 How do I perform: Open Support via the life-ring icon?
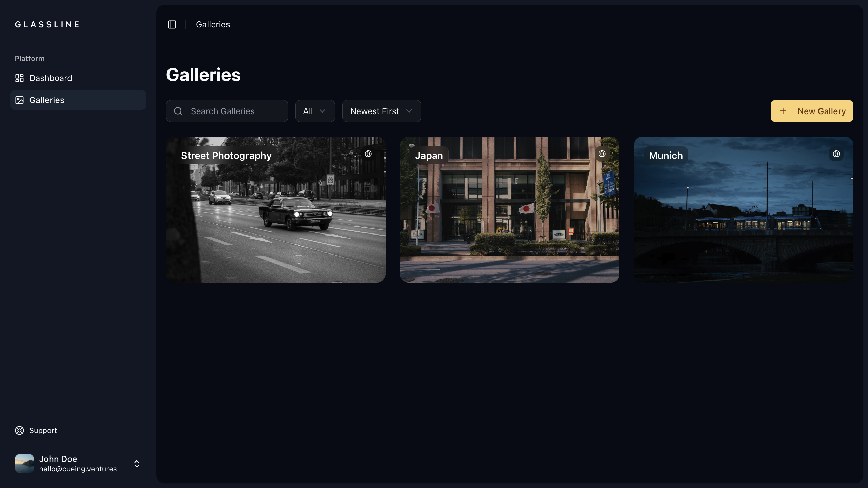point(19,430)
